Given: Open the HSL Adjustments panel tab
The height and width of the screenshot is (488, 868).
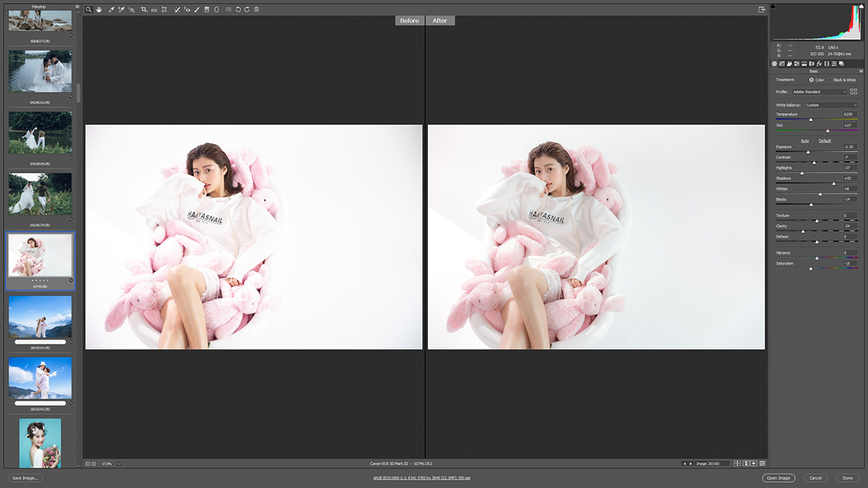Looking at the screenshot, I should 796,63.
